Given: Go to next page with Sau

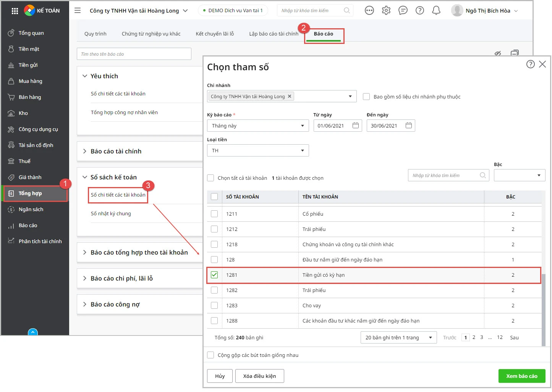Looking at the screenshot, I should pyautogui.click(x=514, y=337).
